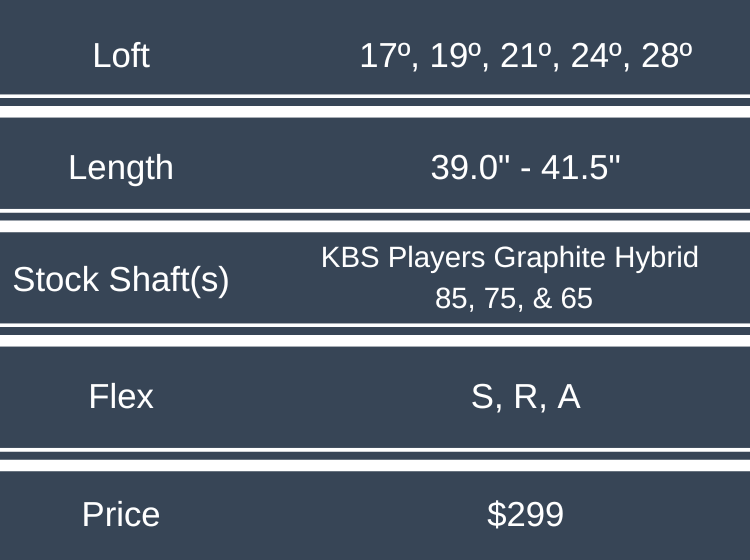Click the KBS Players Graphite Hybrid text
This screenshot has height=560, width=750.
tap(510, 258)
